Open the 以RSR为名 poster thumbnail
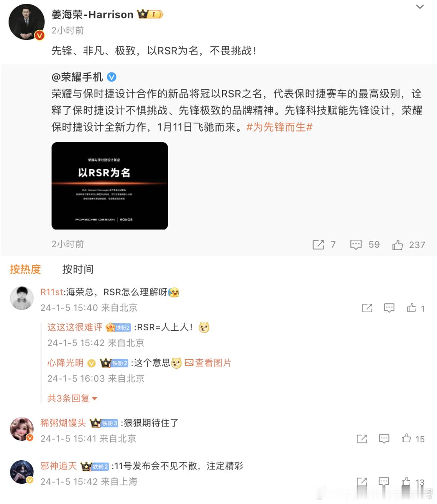Screen dimensions: 437x504 tap(110, 186)
